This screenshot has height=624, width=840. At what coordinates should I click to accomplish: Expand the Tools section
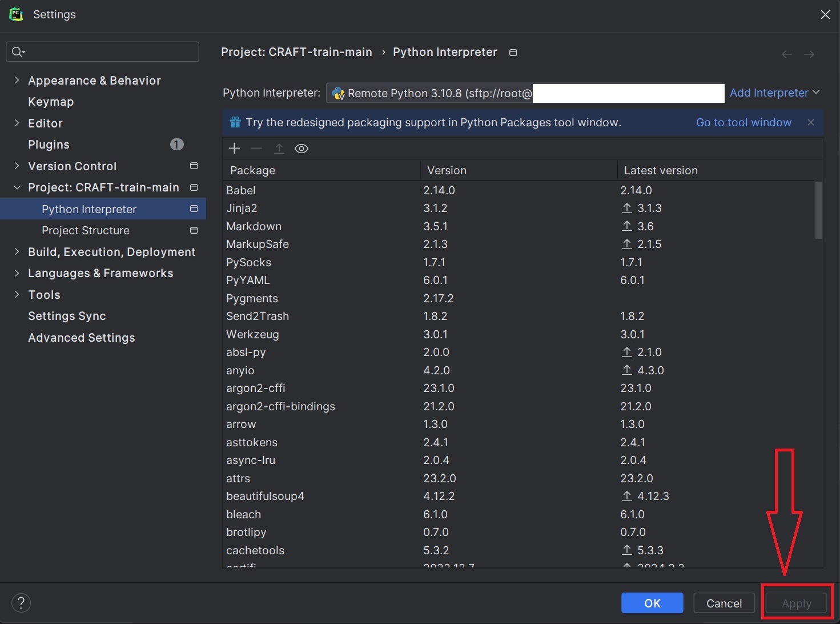[x=17, y=294]
